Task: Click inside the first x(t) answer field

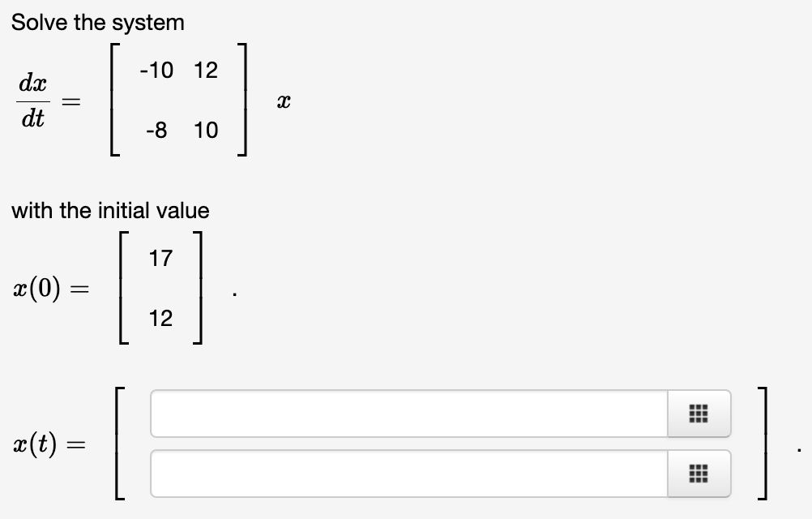Action: pos(405,414)
